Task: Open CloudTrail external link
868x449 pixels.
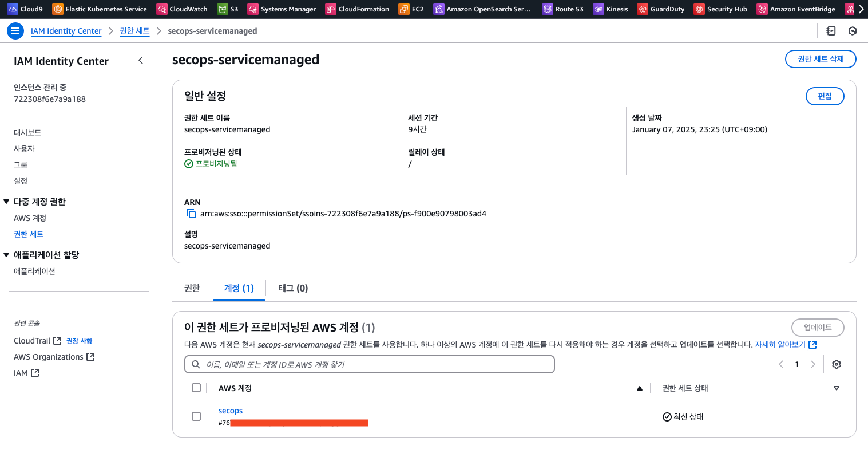Action: tap(37, 341)
